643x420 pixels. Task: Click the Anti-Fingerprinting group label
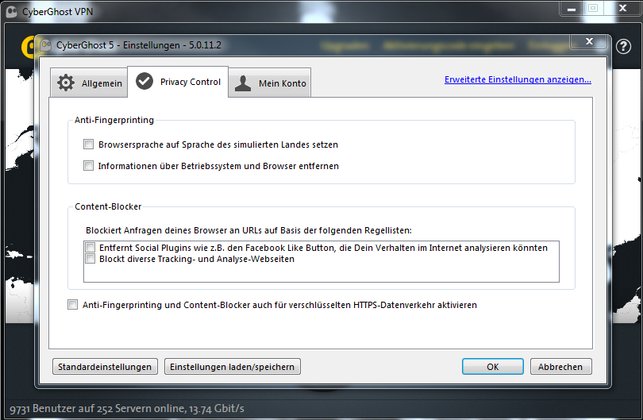coord(114,120)
